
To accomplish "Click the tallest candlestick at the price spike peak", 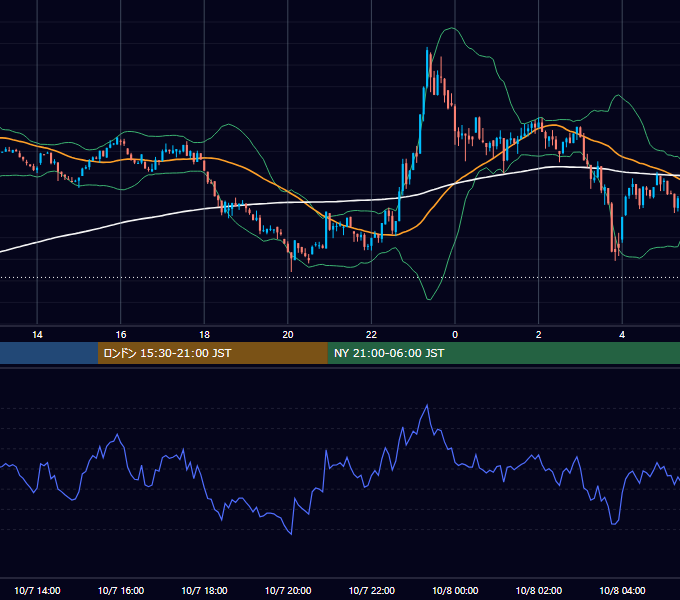I will (427, 69).
